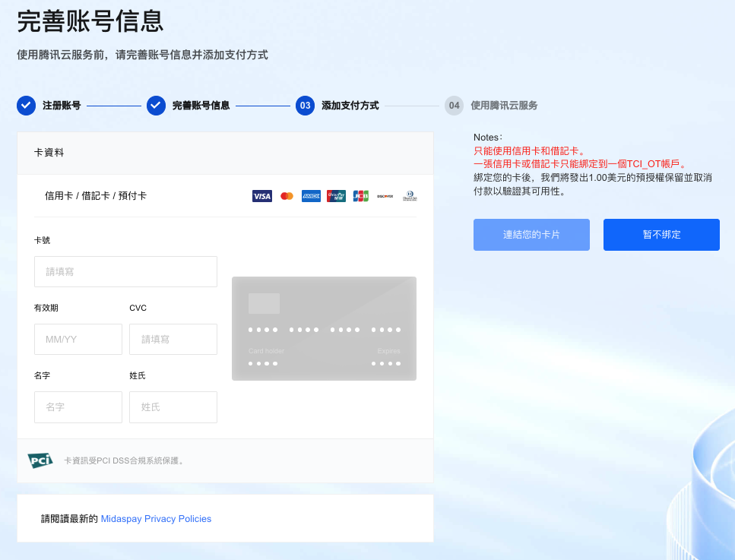Click the 姓氏 label above its field
The height and width of the screenshot is (560, 735).
[138, 376]
